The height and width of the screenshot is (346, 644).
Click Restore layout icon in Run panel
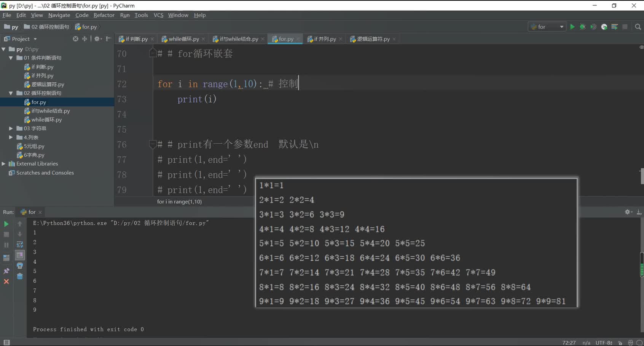click(x=6, y=258)
